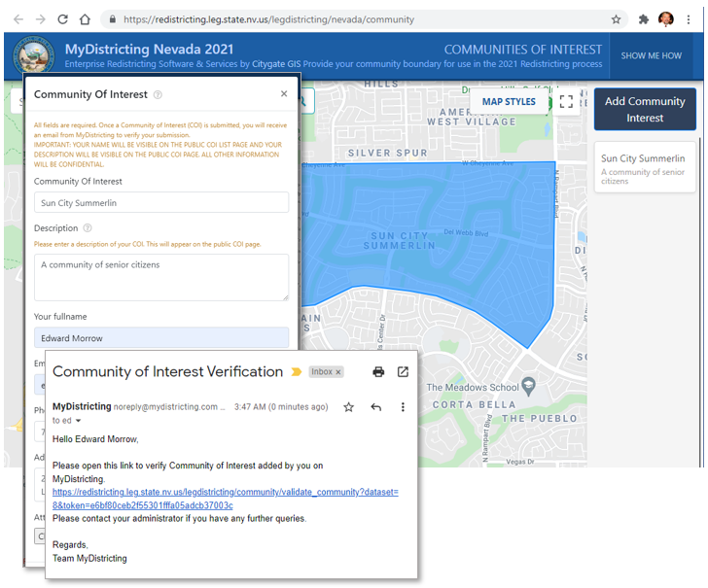Image resolution: width=708 pixels, height=588 pixels.
Task: Click the Description text area
Action: [x=161, y=277]
